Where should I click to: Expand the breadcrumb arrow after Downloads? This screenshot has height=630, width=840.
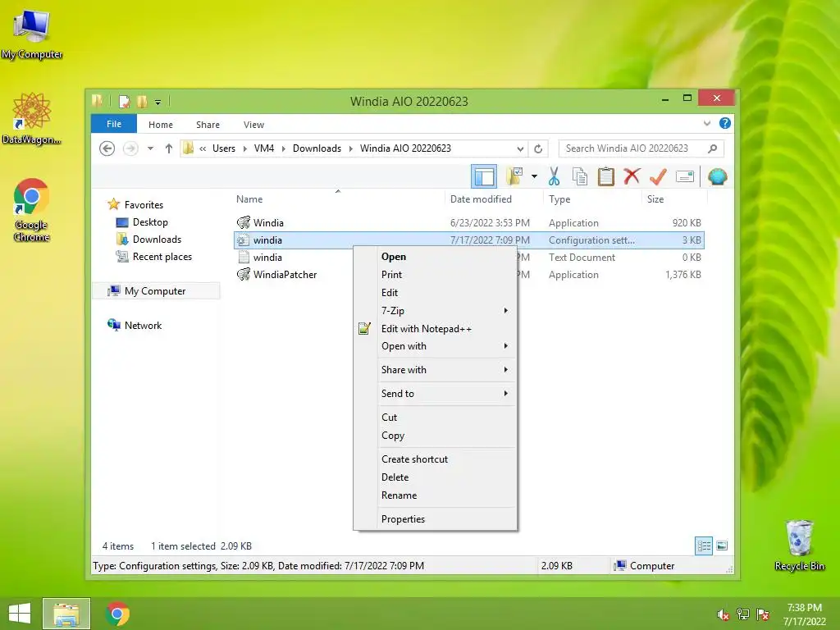[x=351, y=148]
